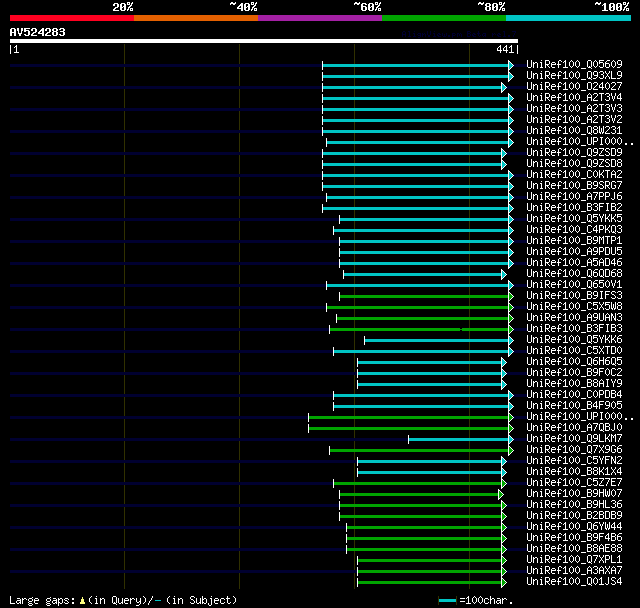Click the query start position 1 marker

click(16, 49)
